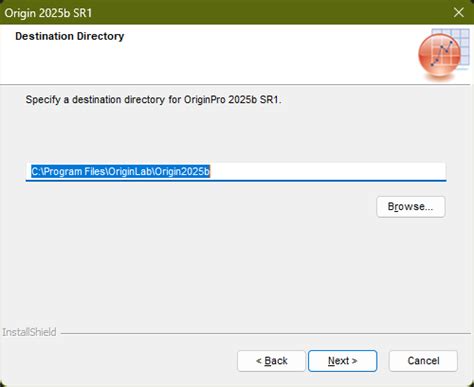Cancel the Origin installation
474x387 pixels.
(423, 361)
